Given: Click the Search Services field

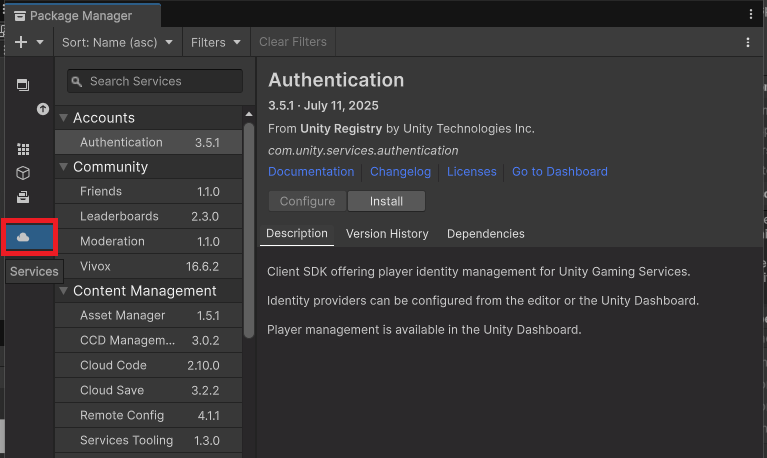Looking at the screenshot, I should point(155,81).
